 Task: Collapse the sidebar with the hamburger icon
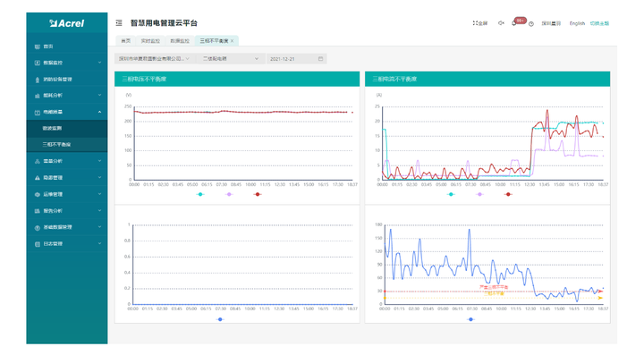coord(119,23)
